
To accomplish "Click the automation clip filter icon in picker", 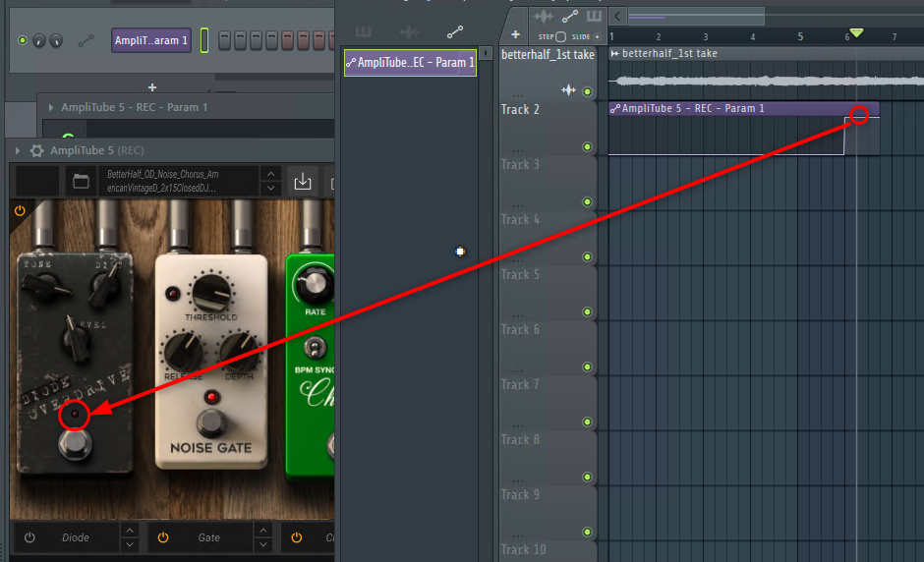I will 454,31.
